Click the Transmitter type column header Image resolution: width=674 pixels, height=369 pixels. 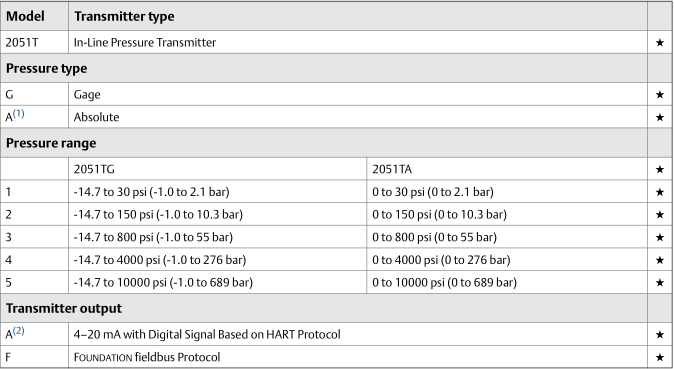(x=124, y=16)
